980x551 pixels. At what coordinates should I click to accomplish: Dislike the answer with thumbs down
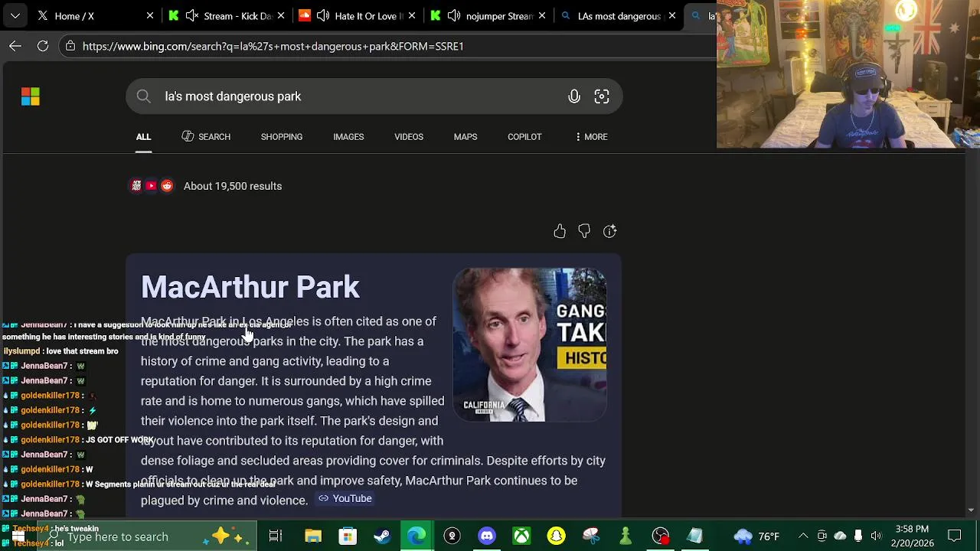(x=584, y=231)
